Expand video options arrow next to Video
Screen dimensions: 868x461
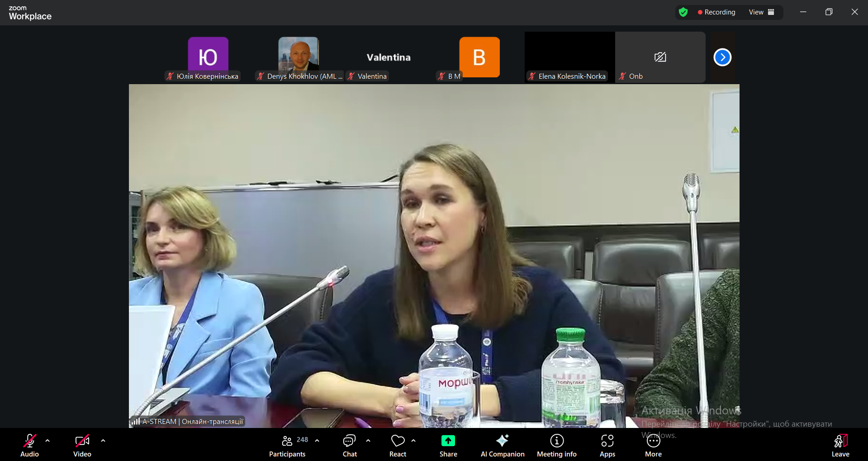(x=103, y=440)
